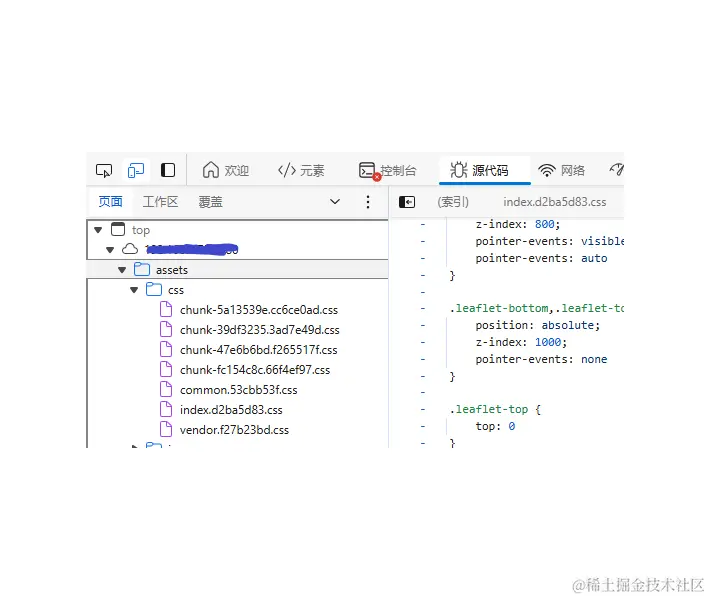The image size is (710, 599).
Task: Collapse the cloud domain tree node
Action: click(110, 249)
